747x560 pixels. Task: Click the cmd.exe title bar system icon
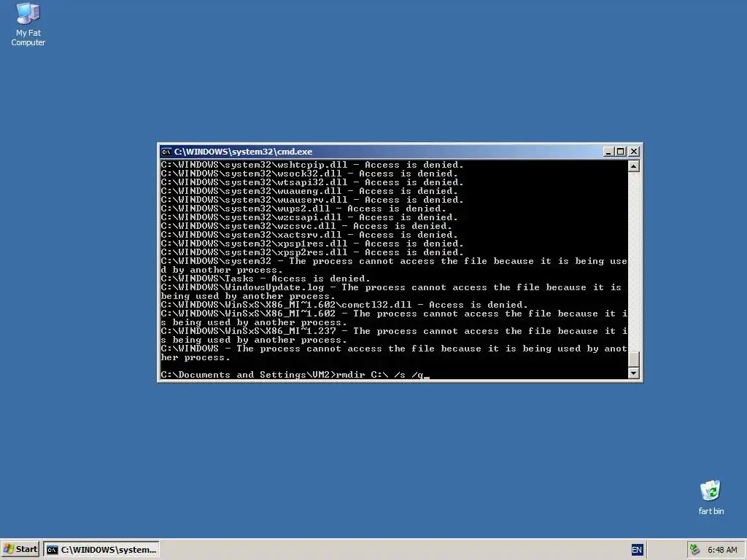pos(166,152)
